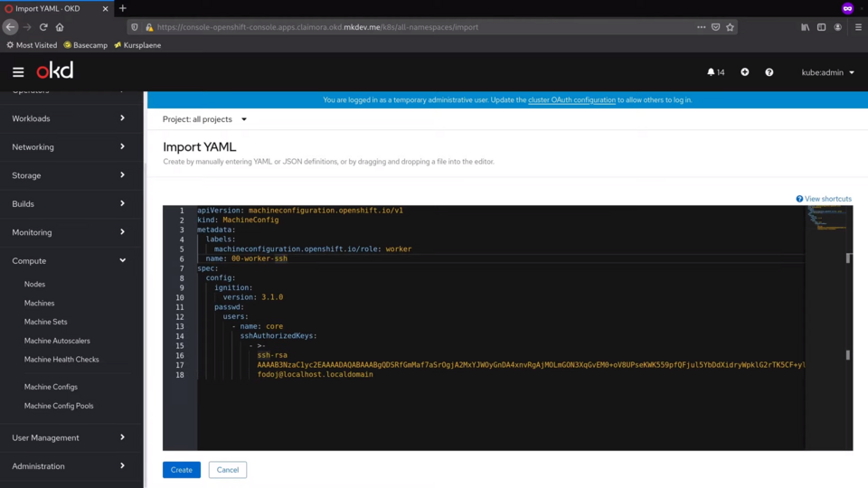Open a new browser tab
This screenshot has width=868, height=488.
click(123, 8)
